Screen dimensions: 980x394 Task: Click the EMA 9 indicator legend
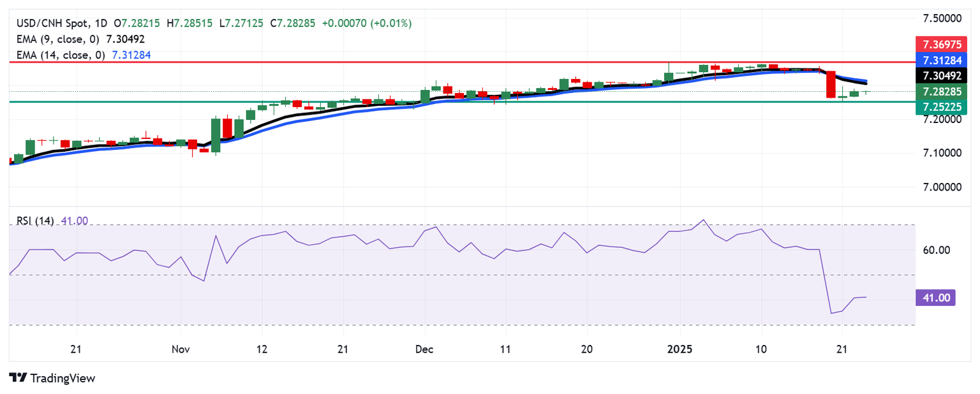[x=80, y=39]
